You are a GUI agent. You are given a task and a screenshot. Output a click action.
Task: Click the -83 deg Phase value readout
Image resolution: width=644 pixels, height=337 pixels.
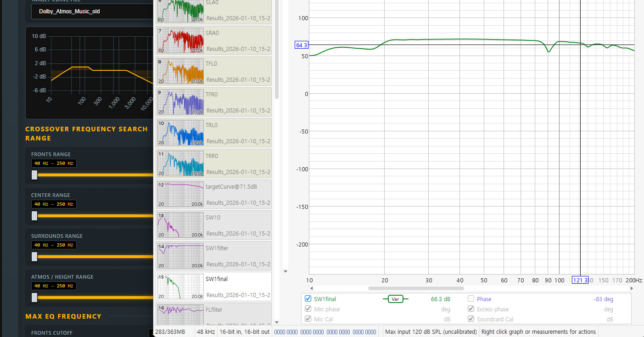point(603,299)
